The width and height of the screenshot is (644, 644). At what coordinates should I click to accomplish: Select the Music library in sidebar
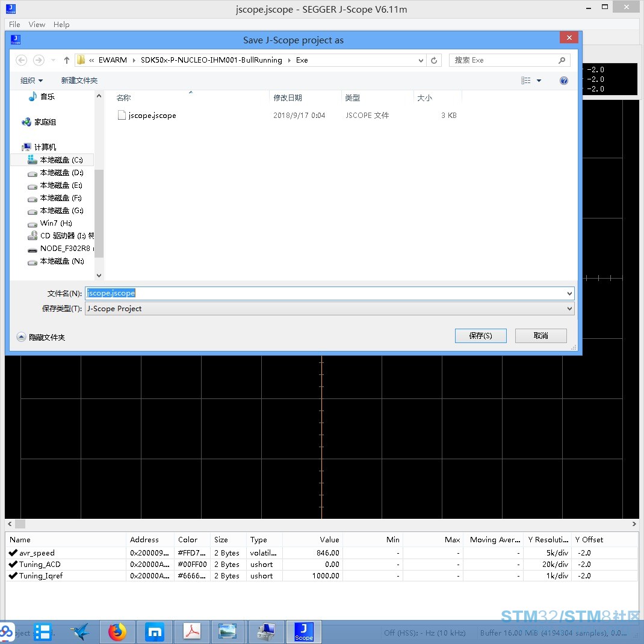pyautogui.click(x=42, y=97)
